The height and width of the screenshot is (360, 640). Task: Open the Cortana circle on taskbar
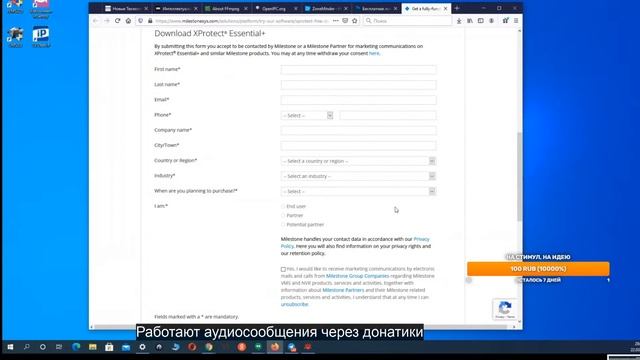point(43,347)
